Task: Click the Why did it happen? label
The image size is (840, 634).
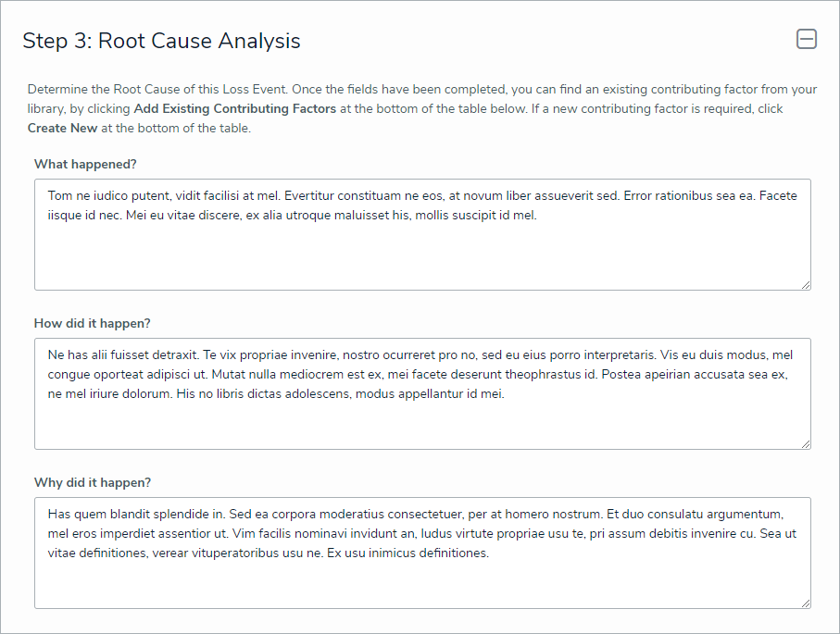Action: pos(92,483)
